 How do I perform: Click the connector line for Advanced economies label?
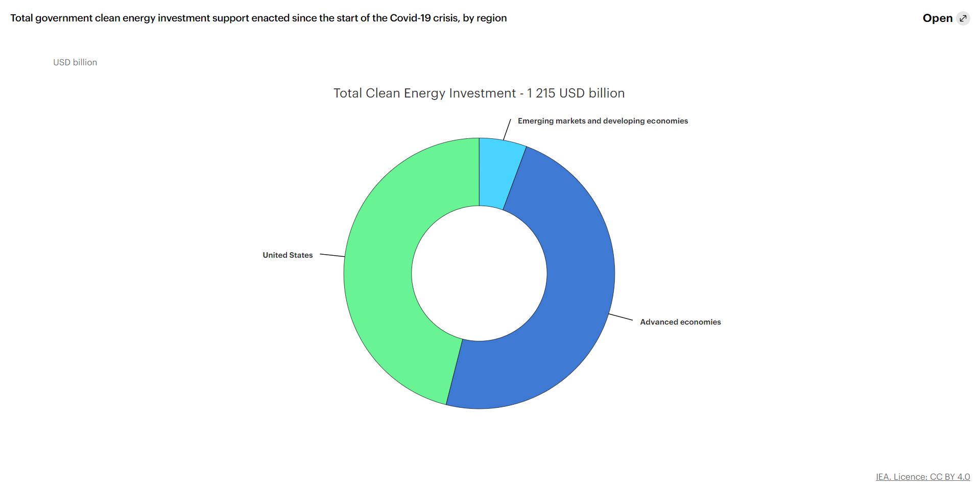click(620, 317)
